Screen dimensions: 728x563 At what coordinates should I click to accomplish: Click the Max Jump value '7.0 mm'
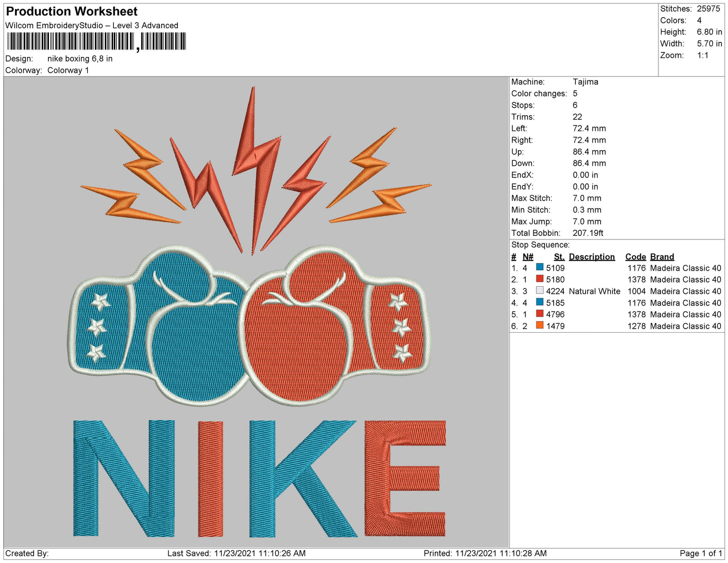587,221
